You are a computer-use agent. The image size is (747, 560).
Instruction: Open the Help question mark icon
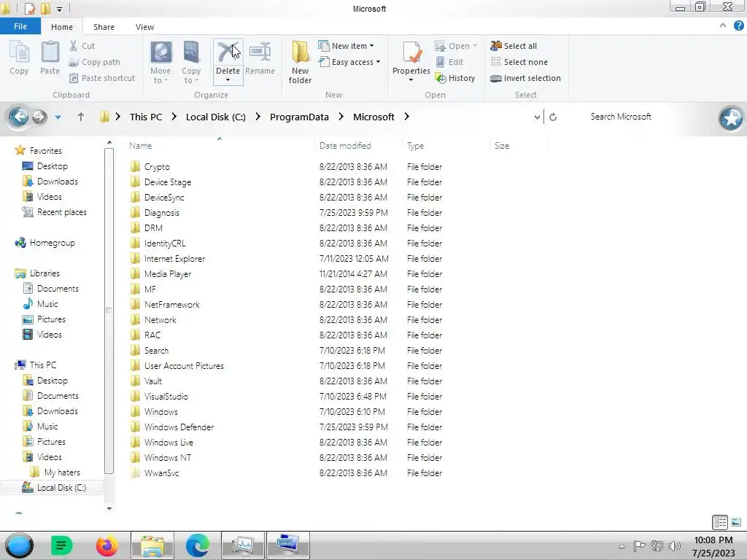click(738, 26)
